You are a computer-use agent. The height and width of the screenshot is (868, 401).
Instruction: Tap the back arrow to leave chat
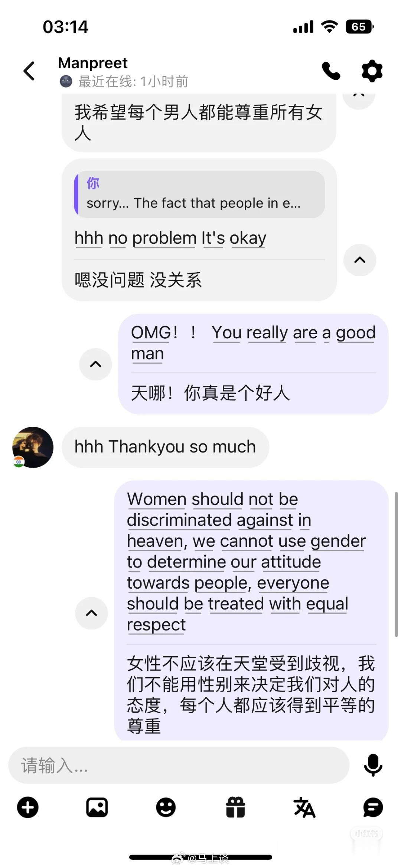click(29, 71)
